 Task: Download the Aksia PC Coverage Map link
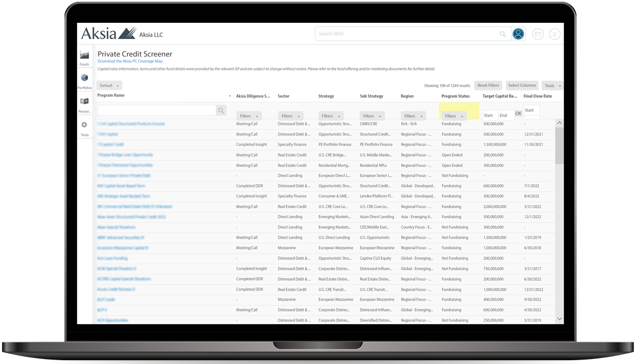[x=130, y=62]
